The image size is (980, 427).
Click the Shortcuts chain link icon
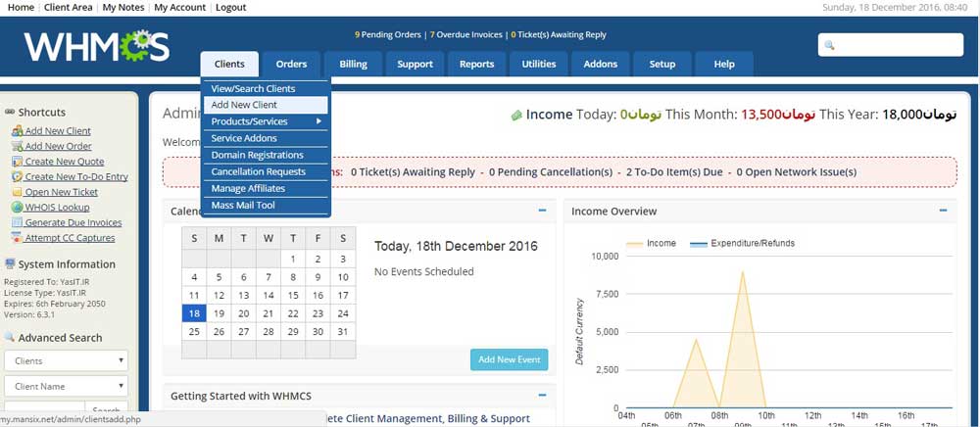10,112
